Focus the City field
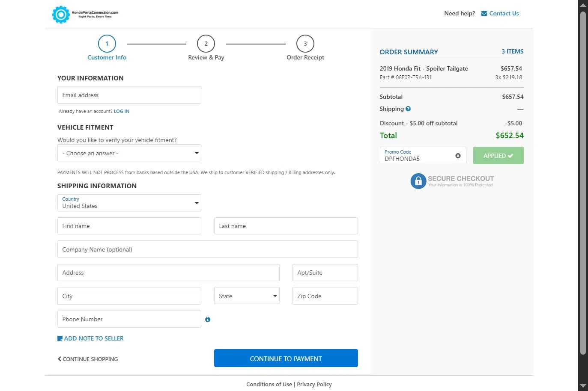588x391 pixels. point(129,296)
